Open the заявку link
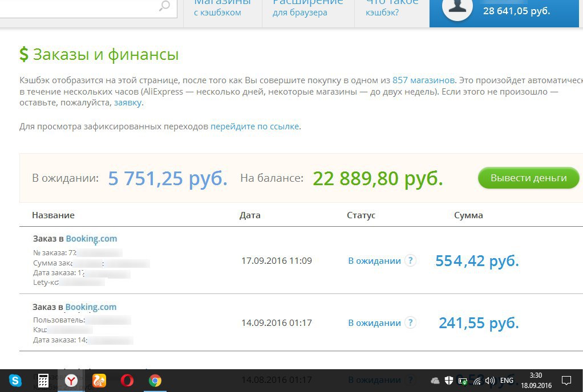 pyautogui.click(x=128, y=103)
